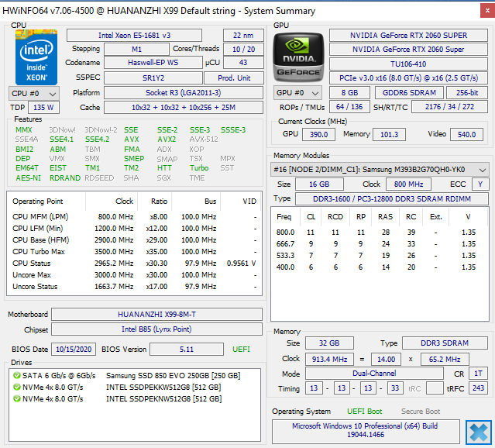The image size is (495, 448).
Task: Click the CPU MFM (LPM) row
Action: (x=134, y=217)
